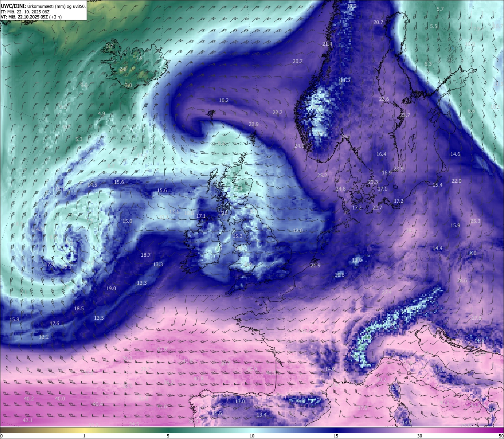Click the 25.2 value in the North Sea

point(322,176)
